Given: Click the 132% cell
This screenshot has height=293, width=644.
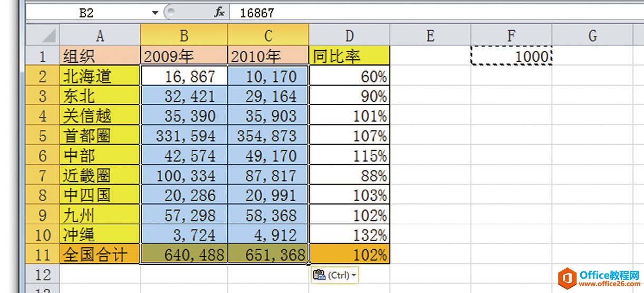Looking at the screenshot, I should coord(350,234).
